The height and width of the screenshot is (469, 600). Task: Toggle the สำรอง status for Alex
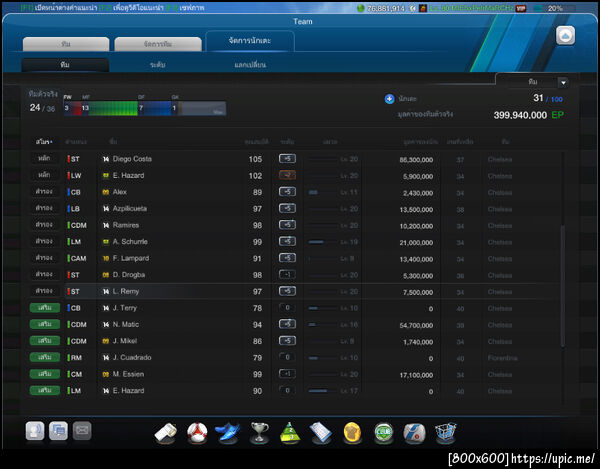[x=44, y=191]
